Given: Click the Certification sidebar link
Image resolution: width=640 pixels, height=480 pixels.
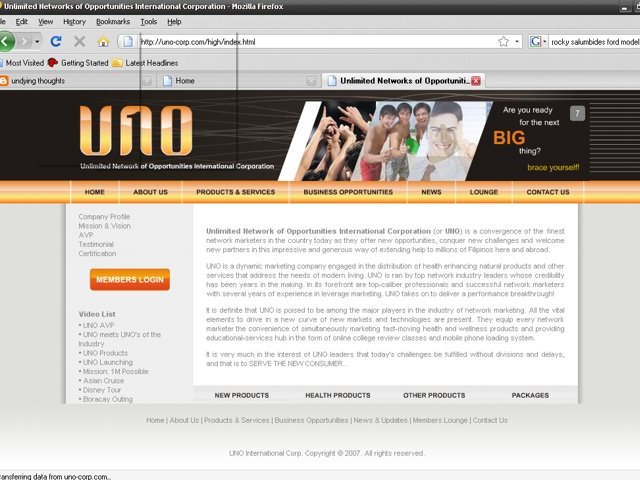Looking at the screenshot, I should pos(97,253).
